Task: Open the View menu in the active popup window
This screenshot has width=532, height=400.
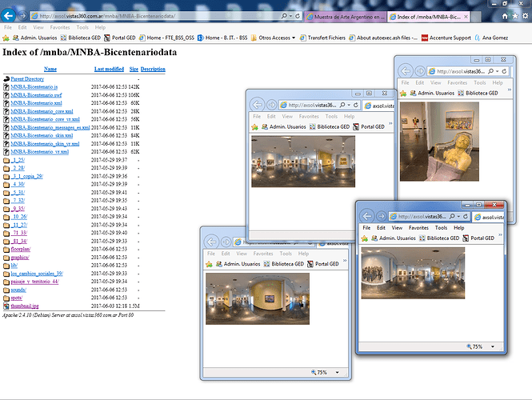Action: (397, 228)
